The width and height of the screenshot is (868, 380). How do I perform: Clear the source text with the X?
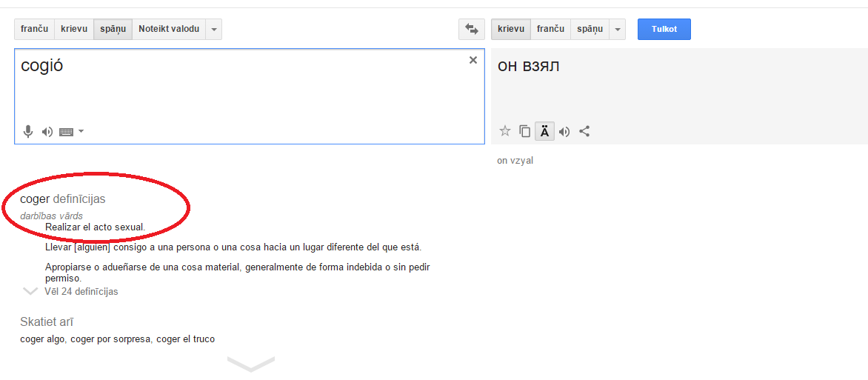click(x=473, y=61)
